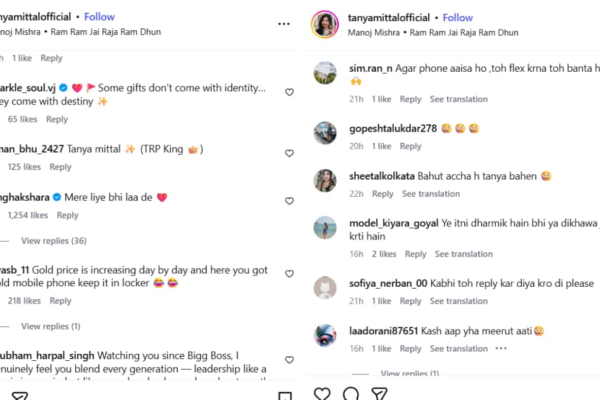
Task: Expand View replies (36) thread
Action: pos(54,241)
